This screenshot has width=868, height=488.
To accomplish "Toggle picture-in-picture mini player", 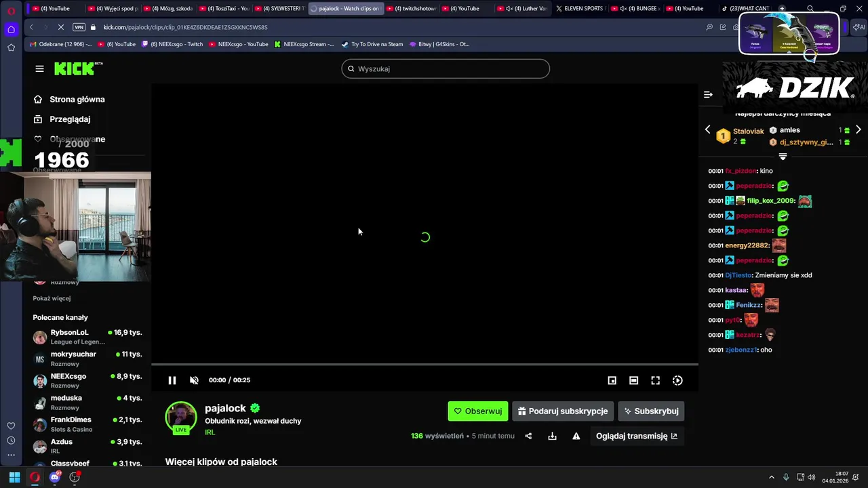I will tap(612, 380).
